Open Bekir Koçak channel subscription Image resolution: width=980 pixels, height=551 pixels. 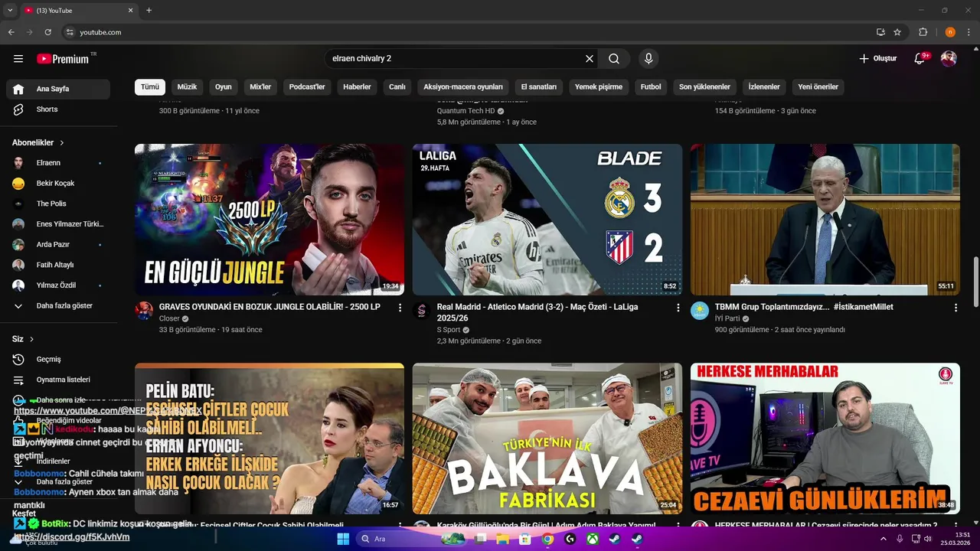58,184
